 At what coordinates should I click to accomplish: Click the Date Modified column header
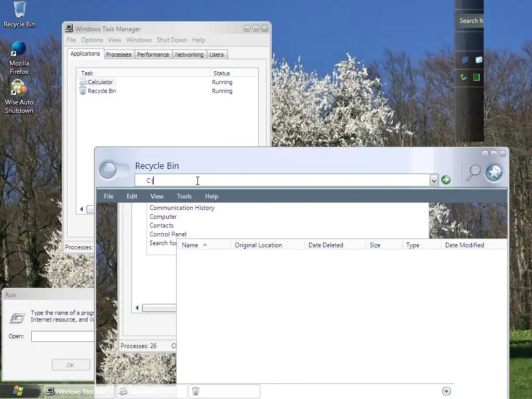tap(474, 245)
